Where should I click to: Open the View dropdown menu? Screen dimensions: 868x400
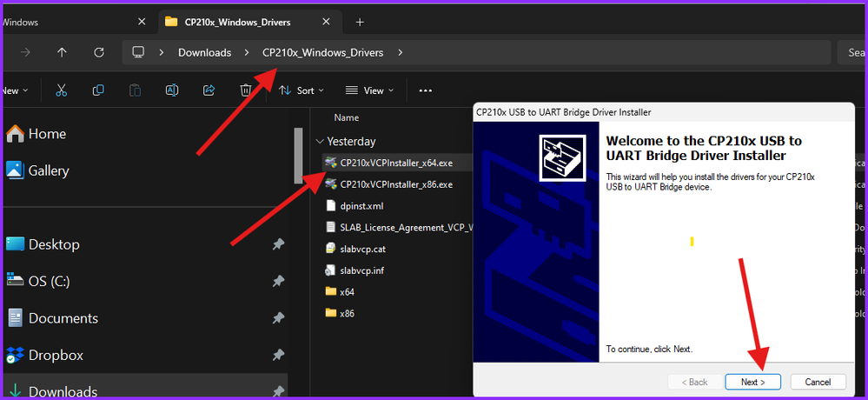(x=369, y=90)
